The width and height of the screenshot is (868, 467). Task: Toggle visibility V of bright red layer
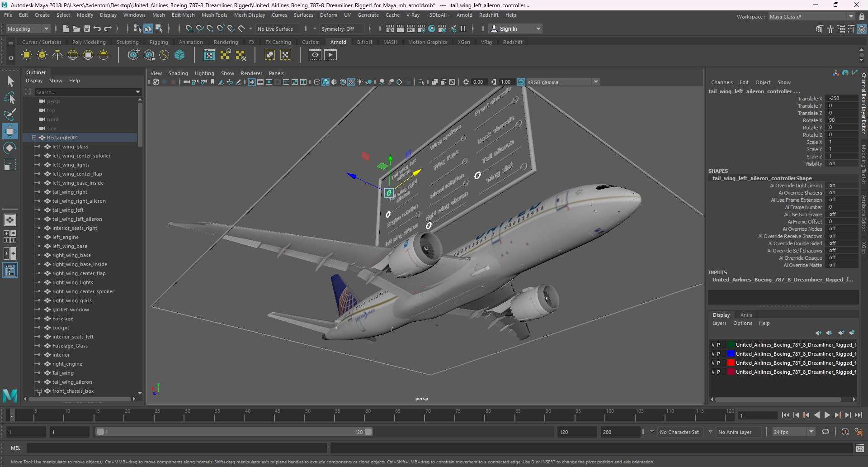coord(713,363)
